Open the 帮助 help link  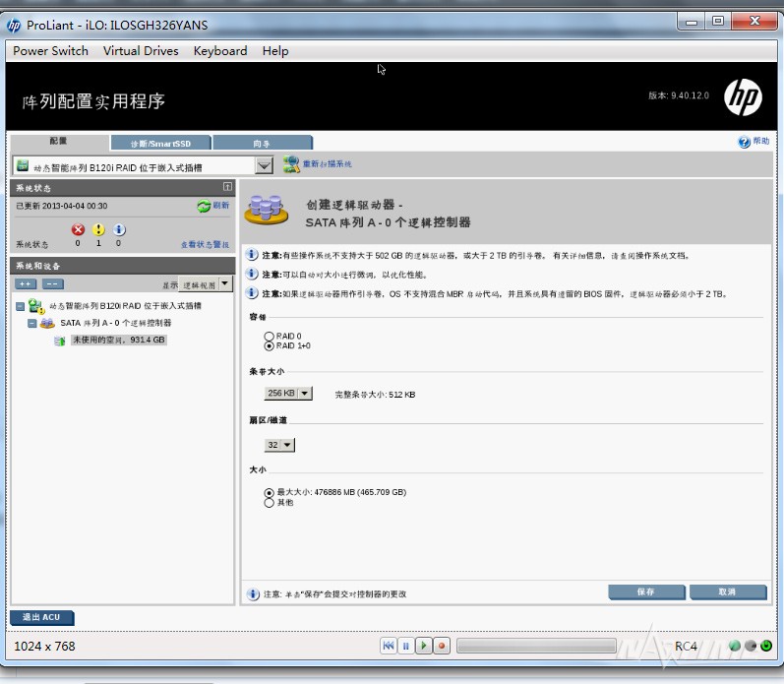(761, 141)
